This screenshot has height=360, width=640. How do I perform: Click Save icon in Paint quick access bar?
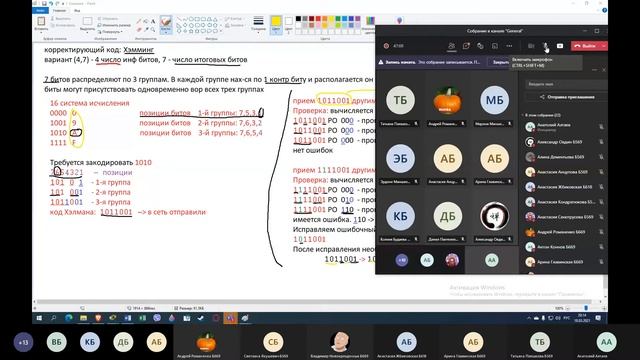click(44, 3)
